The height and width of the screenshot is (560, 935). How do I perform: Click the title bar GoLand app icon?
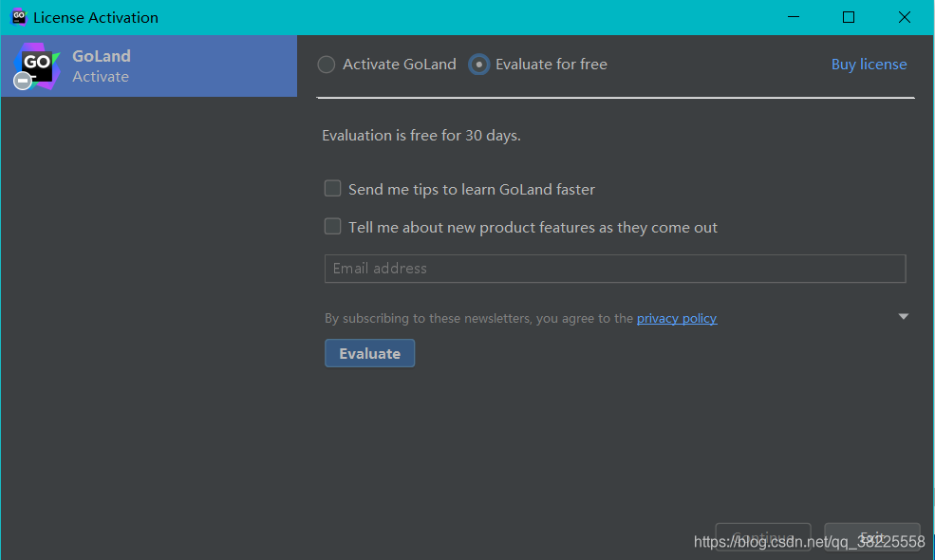(x=18, y=17)
